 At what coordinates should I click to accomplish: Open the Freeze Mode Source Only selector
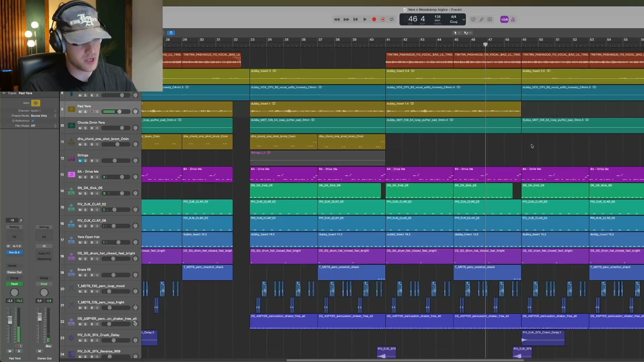43,116
